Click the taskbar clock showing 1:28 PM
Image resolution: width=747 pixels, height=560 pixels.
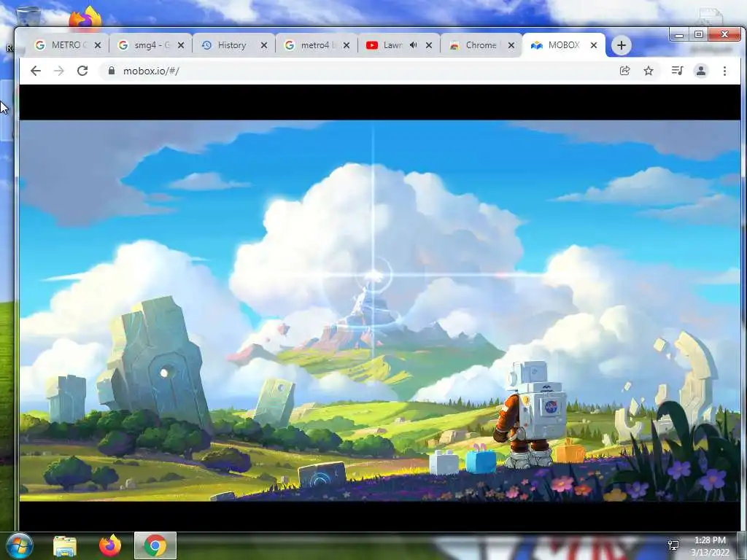tap(710, 546)
